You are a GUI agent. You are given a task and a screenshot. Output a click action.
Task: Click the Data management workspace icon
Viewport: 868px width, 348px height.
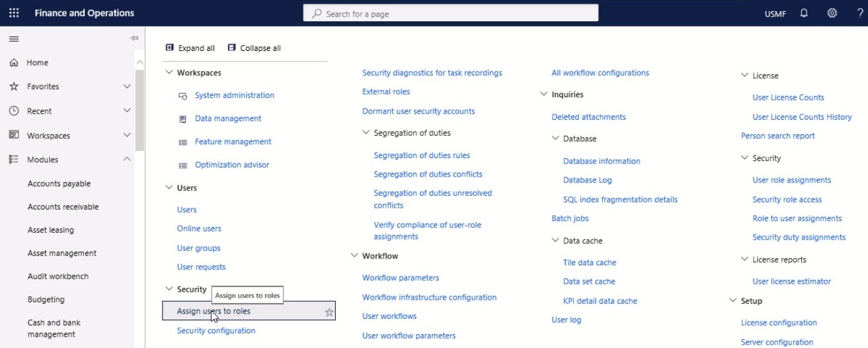183,119
